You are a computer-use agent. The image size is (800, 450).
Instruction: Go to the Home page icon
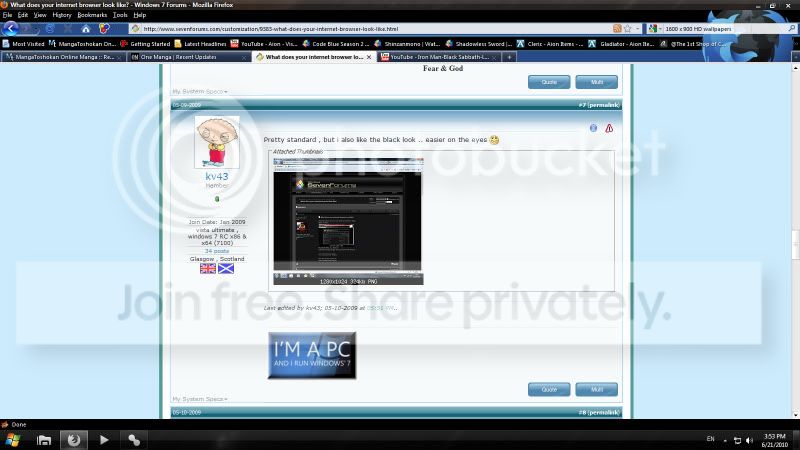pos(86,29)
